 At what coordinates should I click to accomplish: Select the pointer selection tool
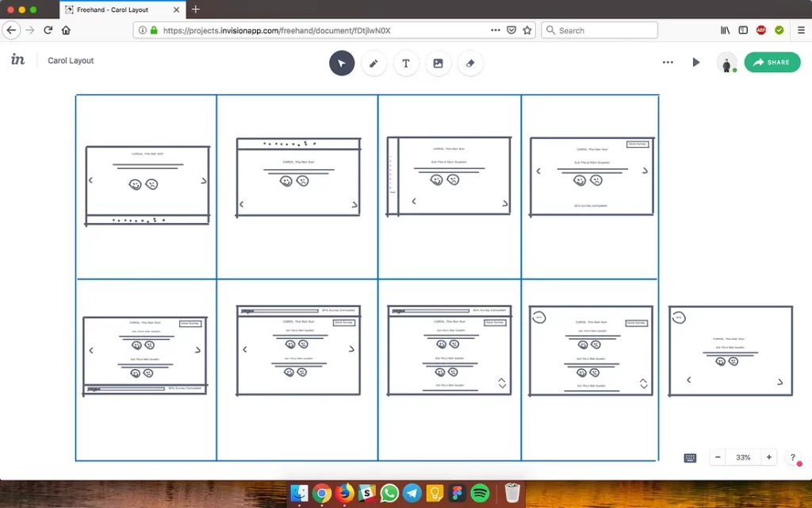[342, 63]
